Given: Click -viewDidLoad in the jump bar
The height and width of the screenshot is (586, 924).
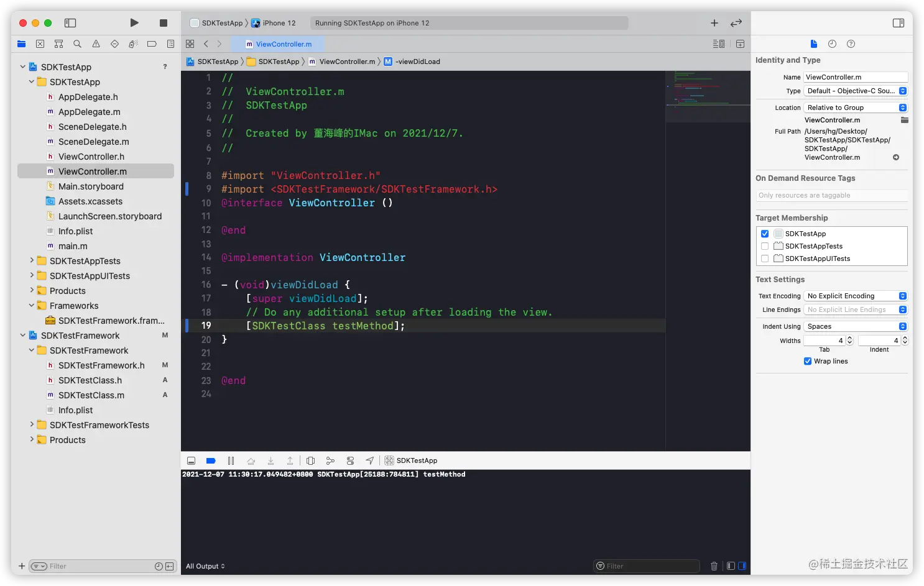Looking at the screenshot, I should coord(412,62).
